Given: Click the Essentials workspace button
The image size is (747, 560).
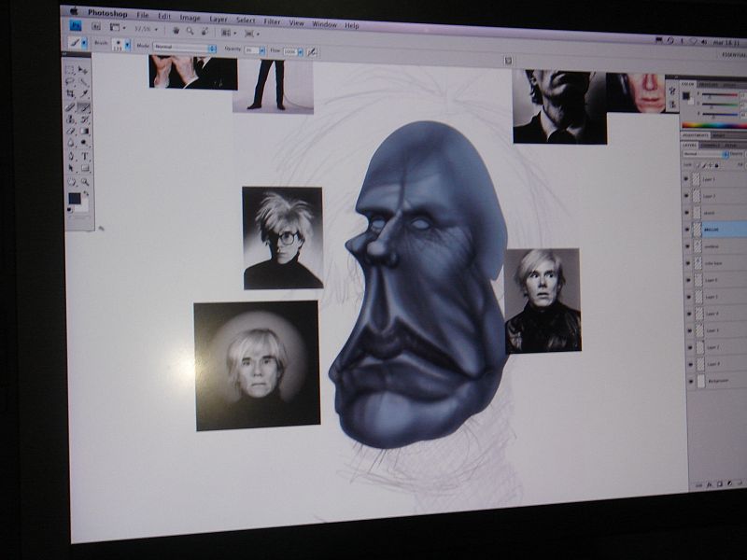Looking at the screenshot, I should click(733, 54).
